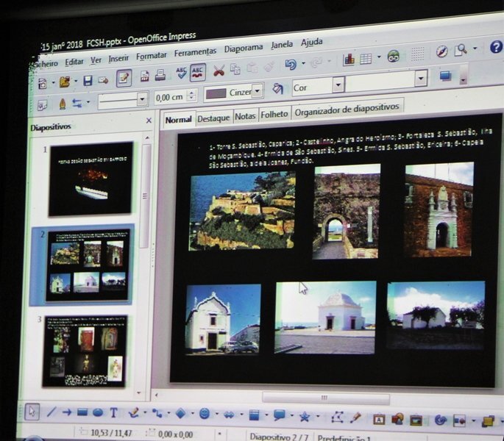Select the Line drawing tool
The image size is (504, 441).
point(52,412)
